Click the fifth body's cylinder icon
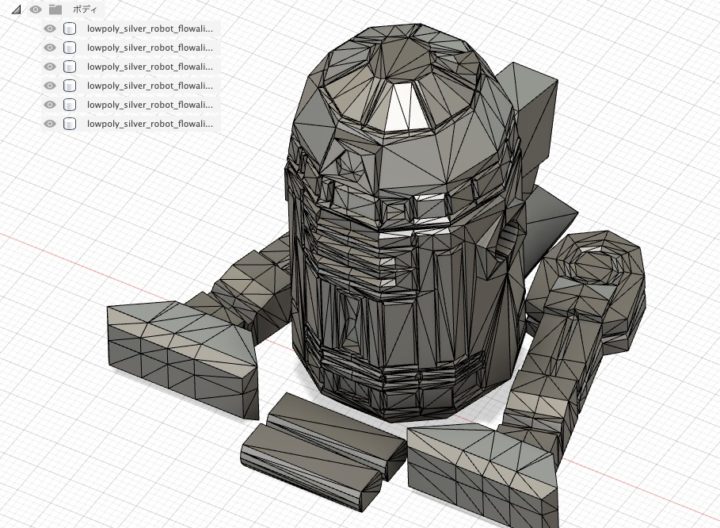Screen dimensions: 720x528 (69, 105)
